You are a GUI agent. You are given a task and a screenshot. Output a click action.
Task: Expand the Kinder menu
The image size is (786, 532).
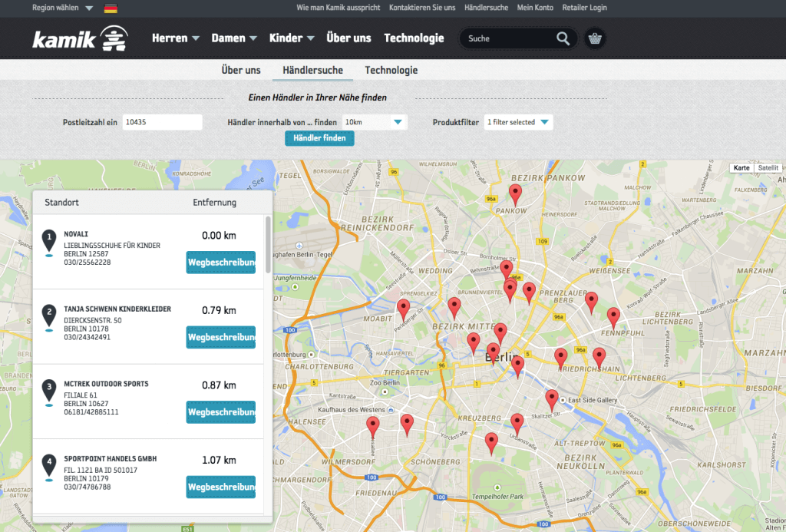click(x=292, y=38)
